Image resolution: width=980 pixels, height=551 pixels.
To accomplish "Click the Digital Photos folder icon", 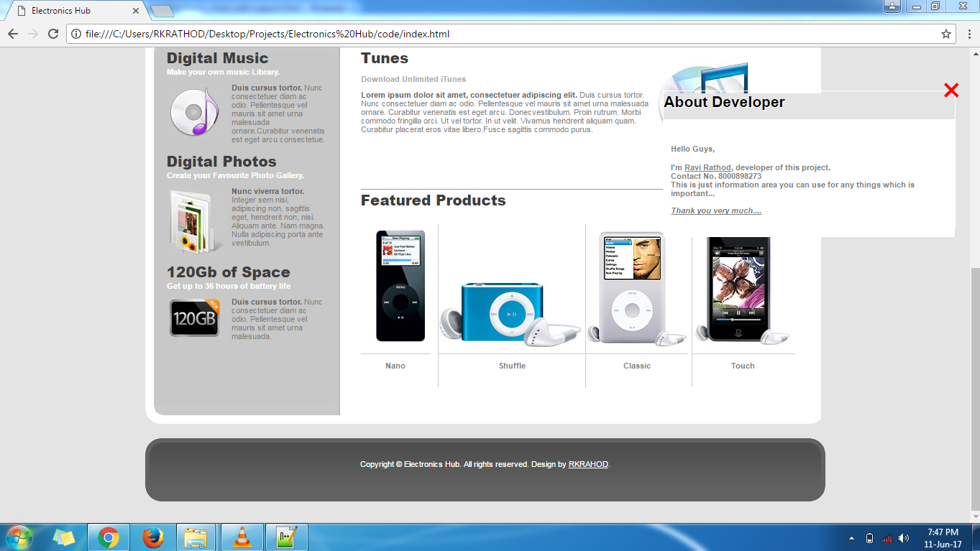I will point(193,222).
